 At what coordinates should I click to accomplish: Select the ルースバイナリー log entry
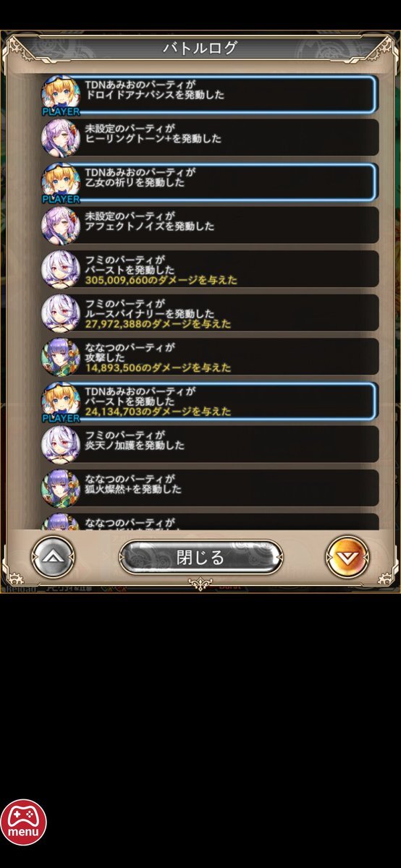(x=210, y=313)
